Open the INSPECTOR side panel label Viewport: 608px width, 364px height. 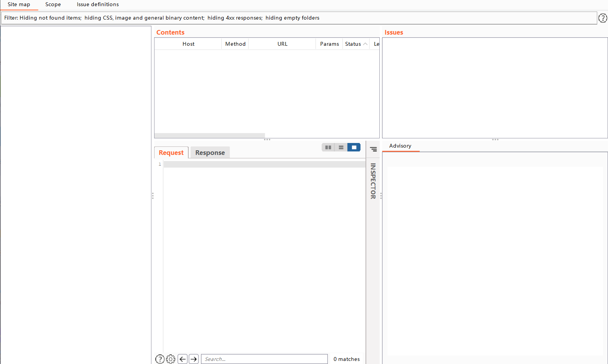tap(373, 181)
